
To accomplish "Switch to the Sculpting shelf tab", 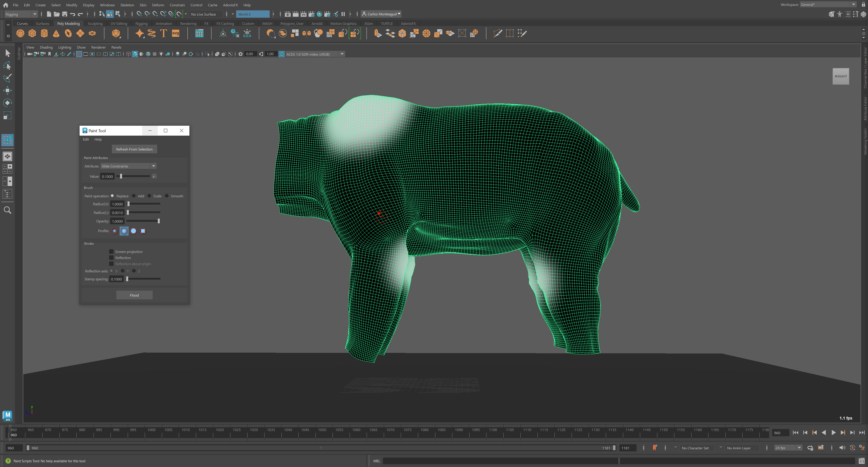I will (95, 24).
